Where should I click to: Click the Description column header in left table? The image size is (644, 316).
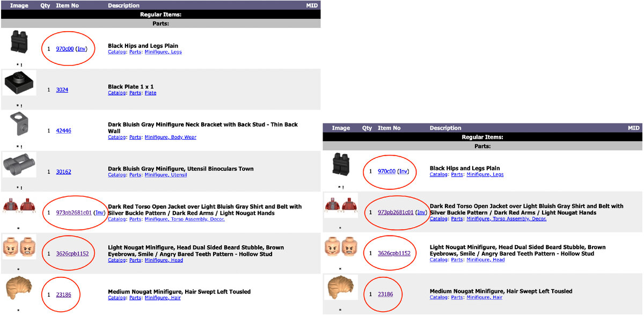click(123, 5)
